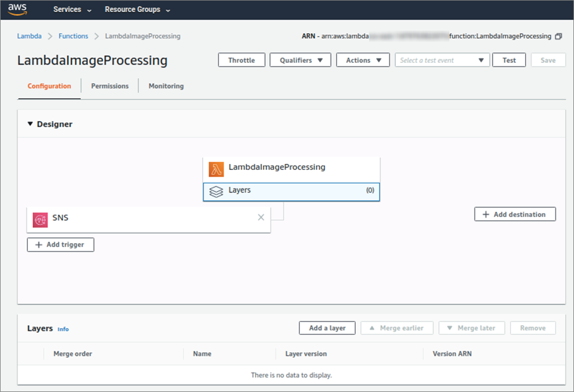Click the Merge earlier arrow icon
Viewport: 574px width, 392px height.
[x=371, y=327]
